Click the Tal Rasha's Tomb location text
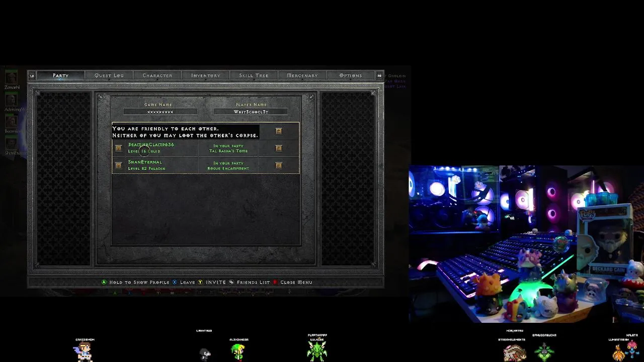Image resolution: width=644 pixels, height=362 pixels. coord(228,151)
